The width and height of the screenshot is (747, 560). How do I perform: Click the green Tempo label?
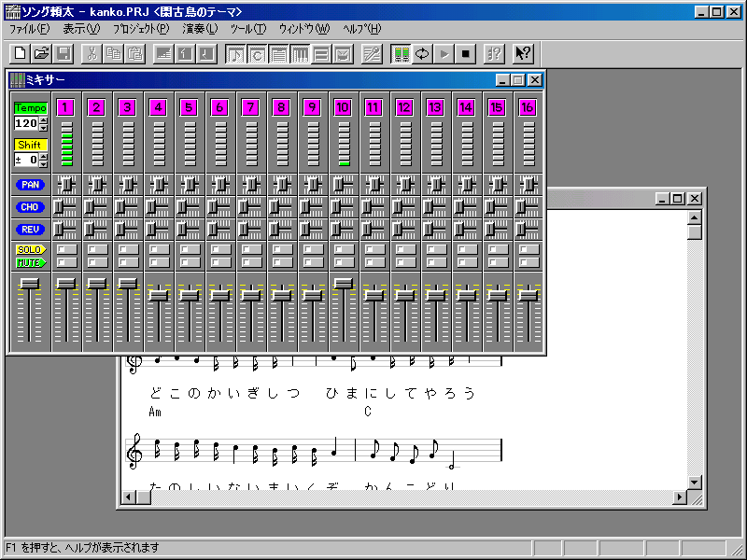click(x=31, y=107)
